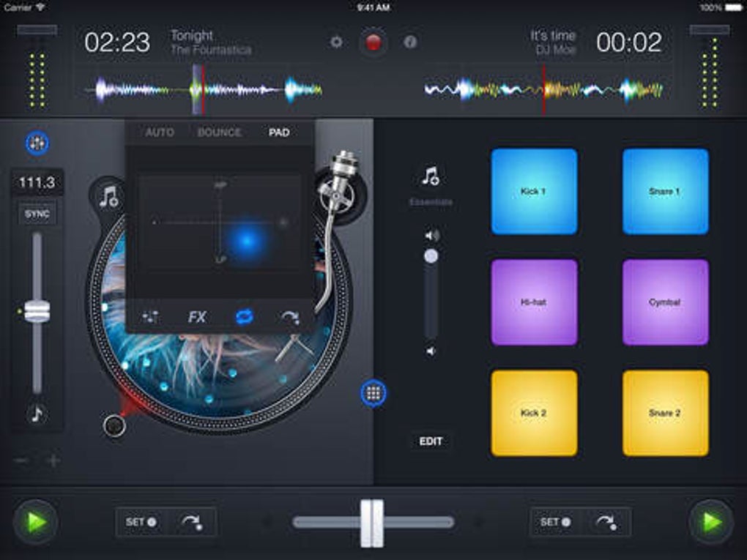The width and height of the screenshot is (747, 560).
Task: Start recording with the red record button
Action: pyautogui.click(x=374, y=42)
